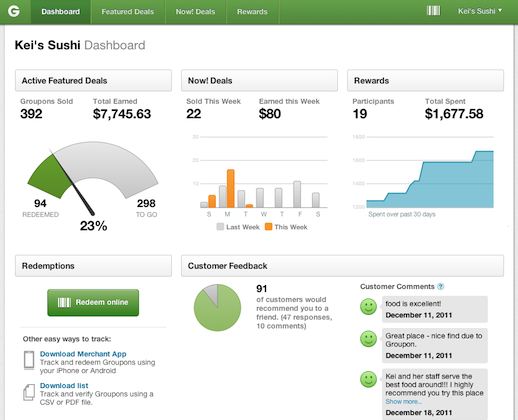Follow the Download list link
Screen dimensions: 518x420
64,386
